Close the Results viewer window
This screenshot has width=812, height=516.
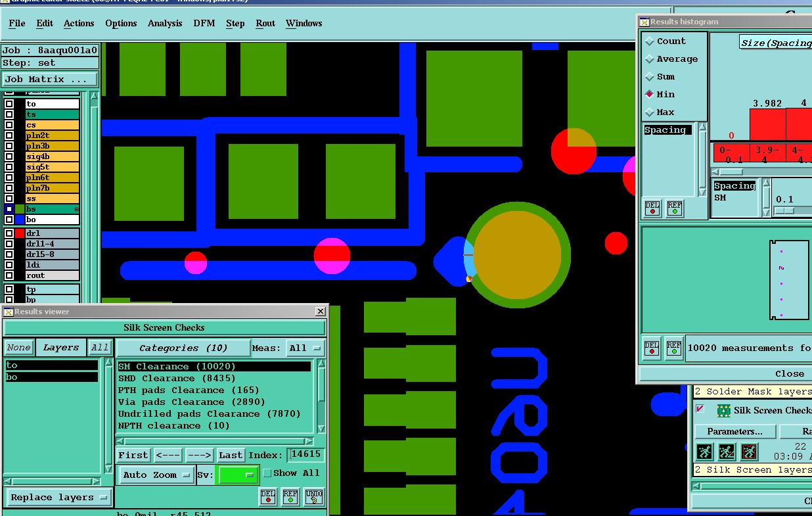(321, 312)
